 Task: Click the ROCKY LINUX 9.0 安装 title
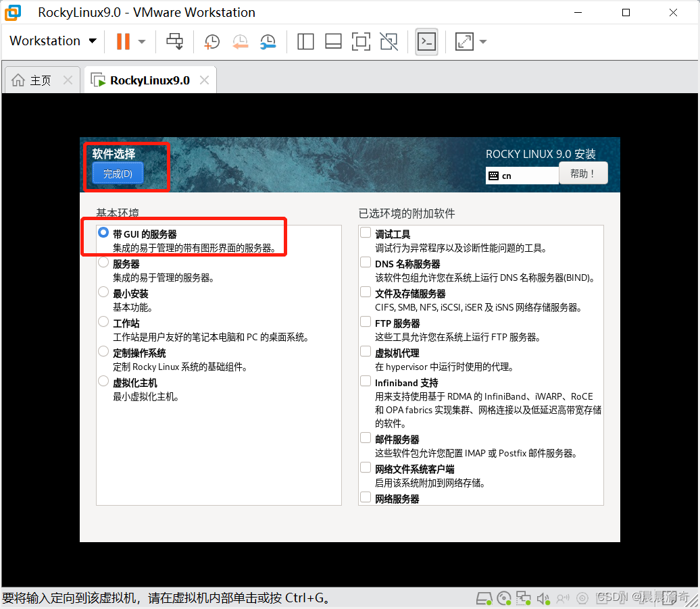click(541, 154)
